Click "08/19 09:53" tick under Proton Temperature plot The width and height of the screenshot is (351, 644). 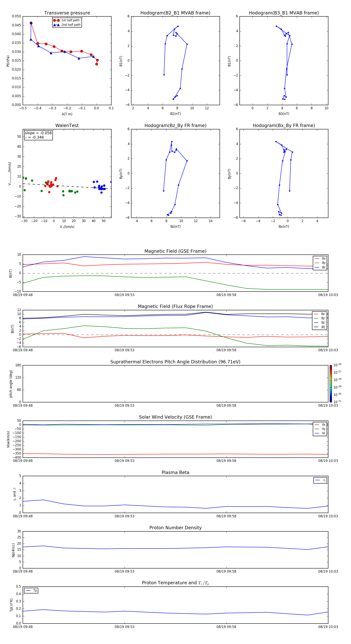124,627
